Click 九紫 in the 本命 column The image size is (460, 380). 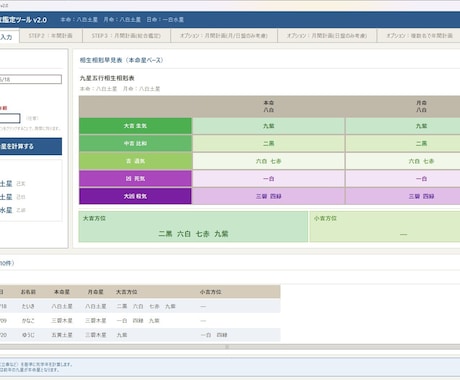269,126
